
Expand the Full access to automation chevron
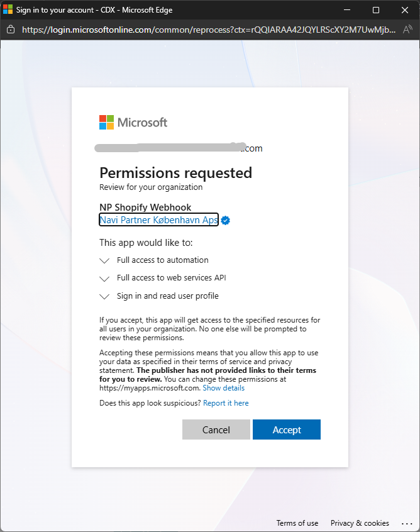[x=104, y=260]
